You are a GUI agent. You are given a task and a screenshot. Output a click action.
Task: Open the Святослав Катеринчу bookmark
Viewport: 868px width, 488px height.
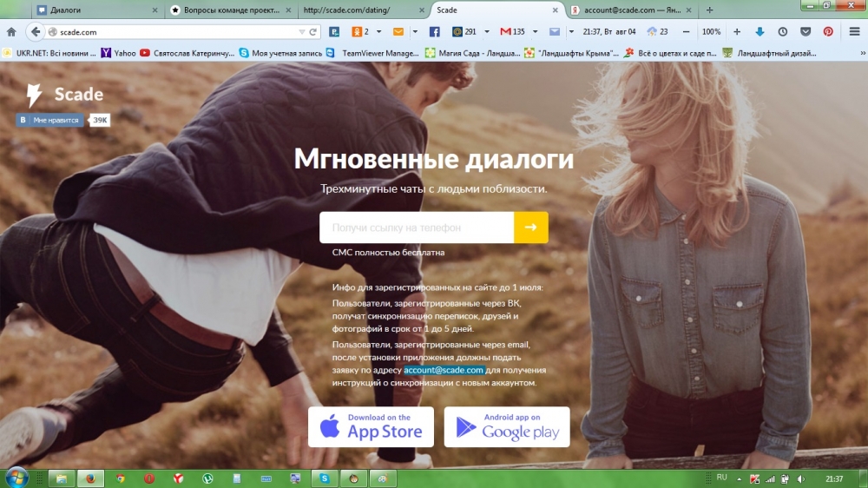click(187, 53)
